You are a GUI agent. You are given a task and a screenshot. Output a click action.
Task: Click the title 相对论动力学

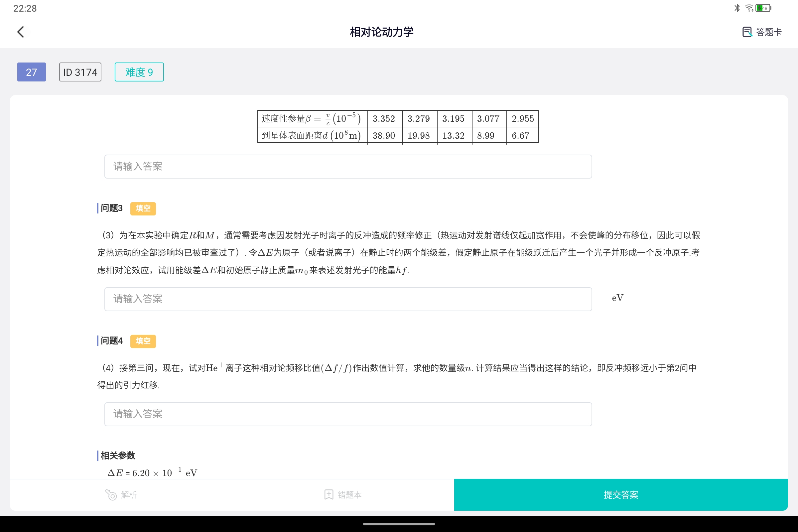(382, 32)
